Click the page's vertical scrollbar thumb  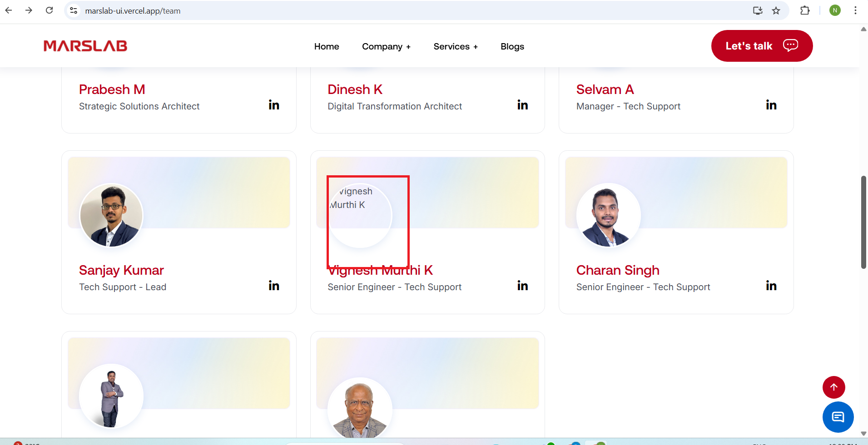pos(863,222)
